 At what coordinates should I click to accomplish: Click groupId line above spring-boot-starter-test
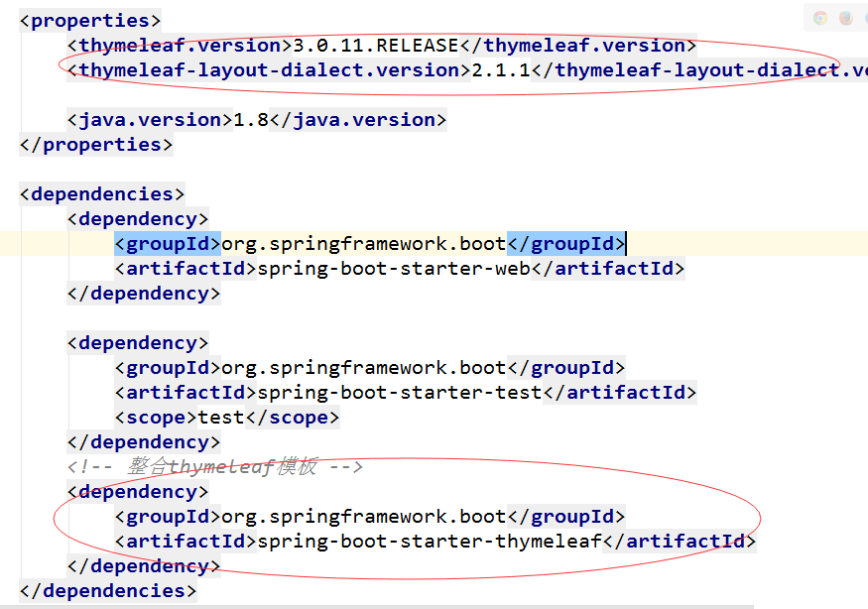370,368
